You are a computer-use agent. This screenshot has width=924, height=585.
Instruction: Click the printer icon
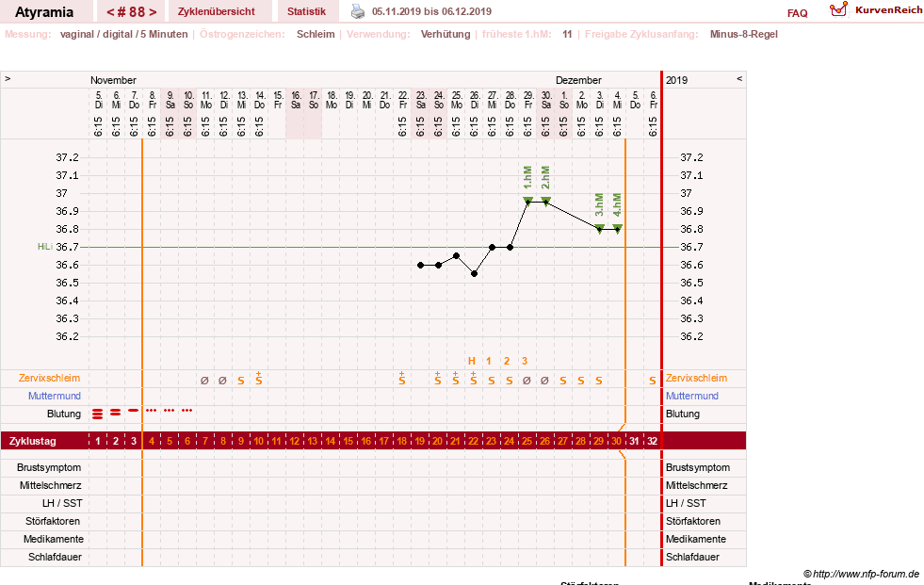(358, 11)
